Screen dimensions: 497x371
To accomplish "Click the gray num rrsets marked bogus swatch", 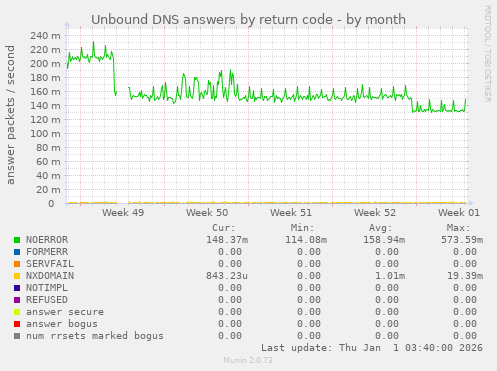I will (x=17, y=336).
